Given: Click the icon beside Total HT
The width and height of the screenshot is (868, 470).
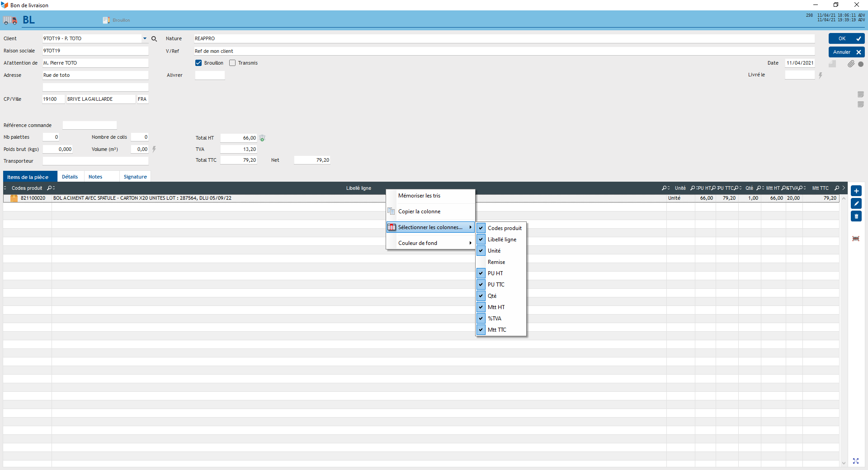Looking at the screenshot, I should [x=262, y=138].
